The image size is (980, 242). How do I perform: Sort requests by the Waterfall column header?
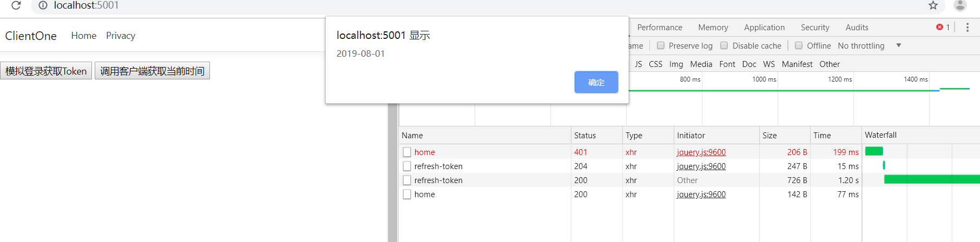(x=880, y=135)
